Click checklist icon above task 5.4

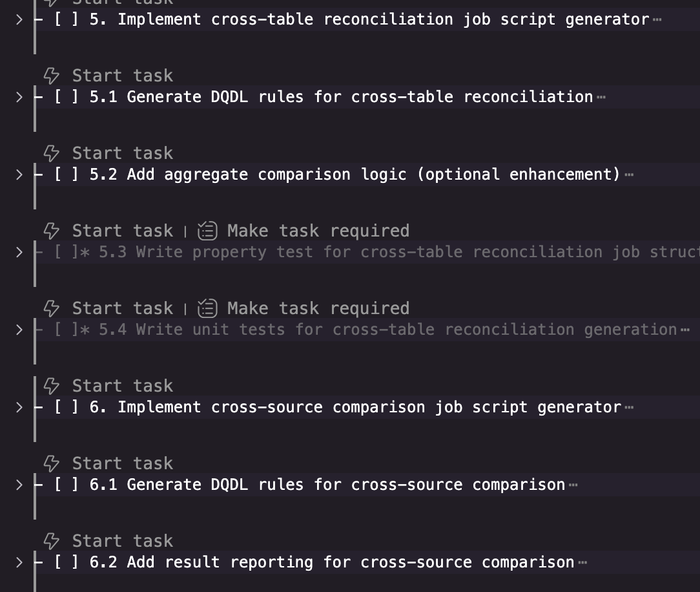207,309
